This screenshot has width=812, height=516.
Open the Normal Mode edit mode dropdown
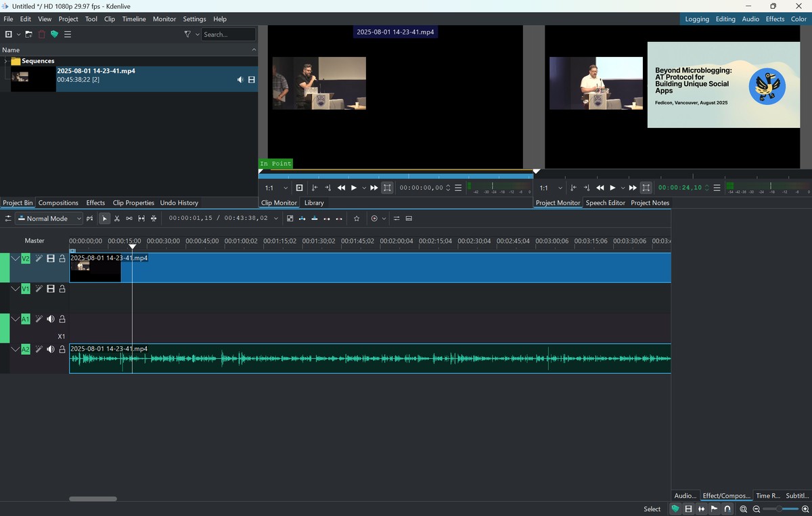tap(49, 219)
